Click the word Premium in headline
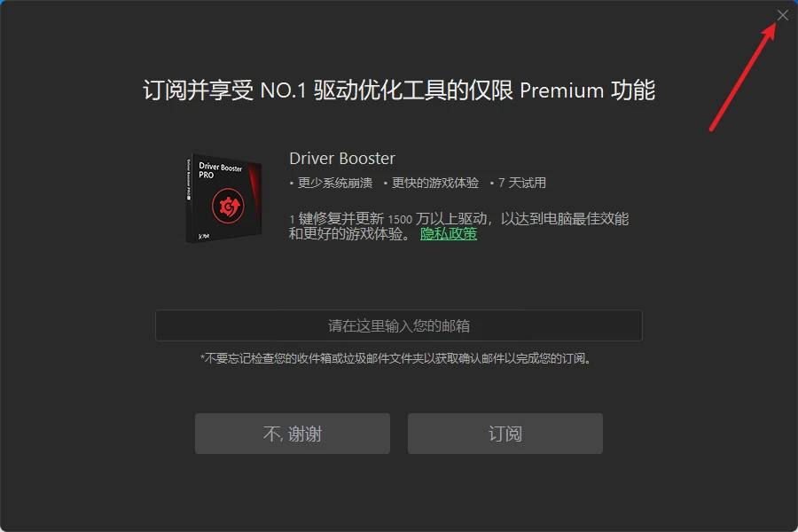 [x=562, y=90]
